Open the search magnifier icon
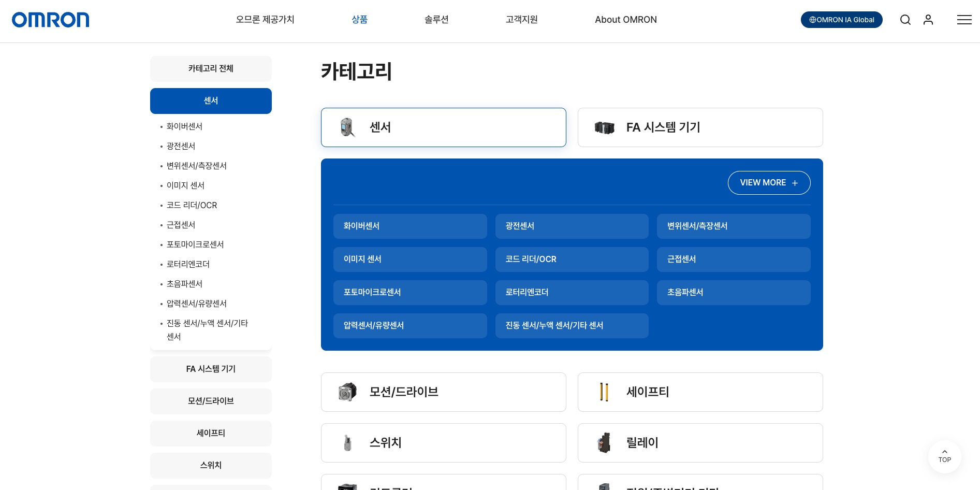Viewport: 980px width, 490px height. pyautogui.click(x=905, y=20)
